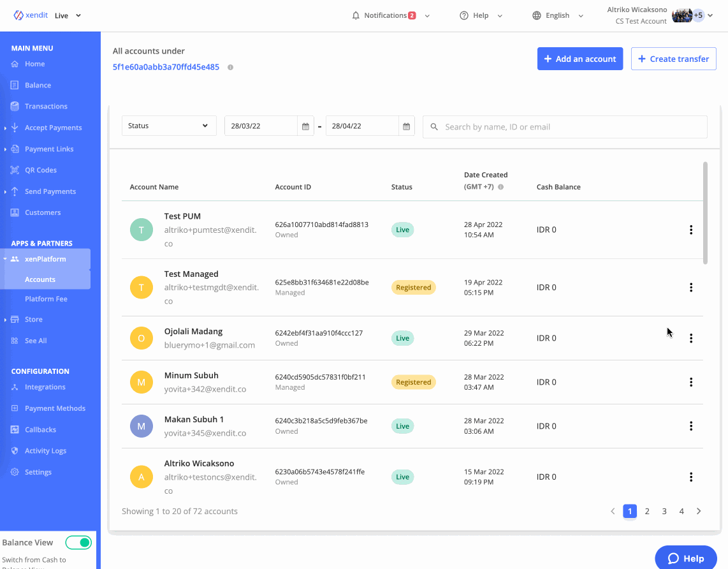The width and height of the screenshot is (728, 569).
Task: Click the start date calendar icon
Action: pos(305,126)
